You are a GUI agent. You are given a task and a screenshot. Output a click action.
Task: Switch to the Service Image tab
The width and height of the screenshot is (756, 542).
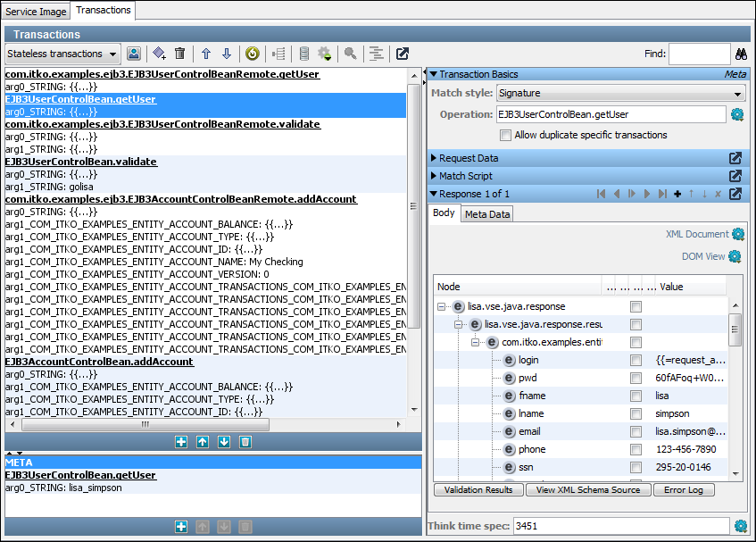tap(36, 11)
